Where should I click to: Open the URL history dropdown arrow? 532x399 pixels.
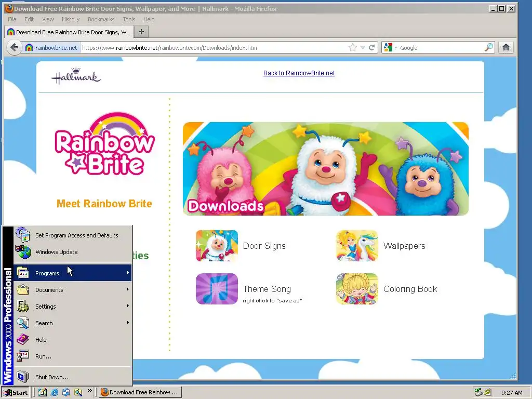click(363, 47)
